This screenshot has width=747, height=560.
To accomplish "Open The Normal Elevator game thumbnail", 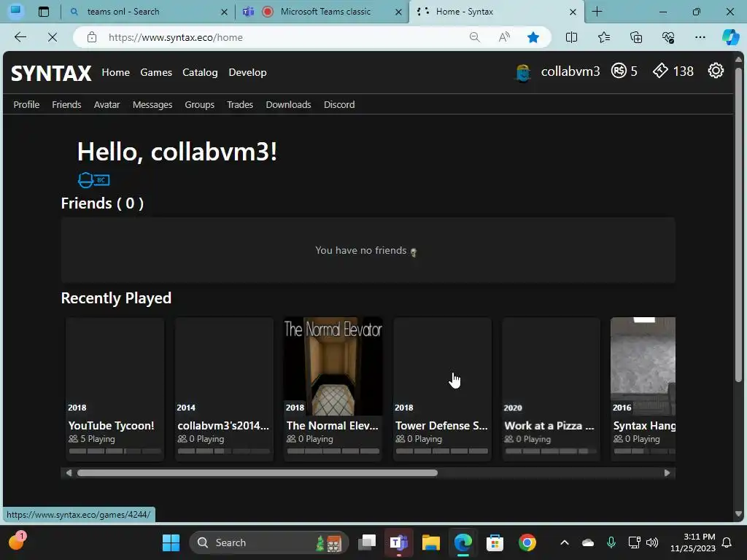I will (333, 366).
